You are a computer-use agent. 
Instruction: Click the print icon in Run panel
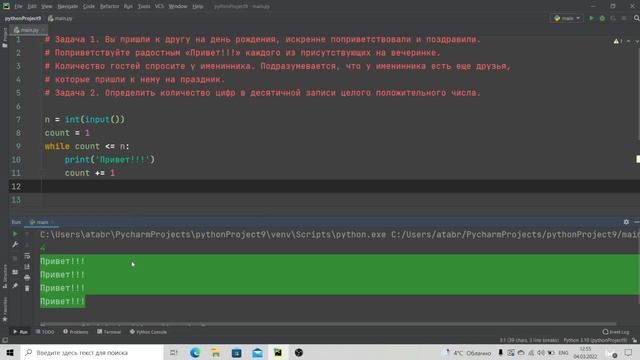click(27, 278)
